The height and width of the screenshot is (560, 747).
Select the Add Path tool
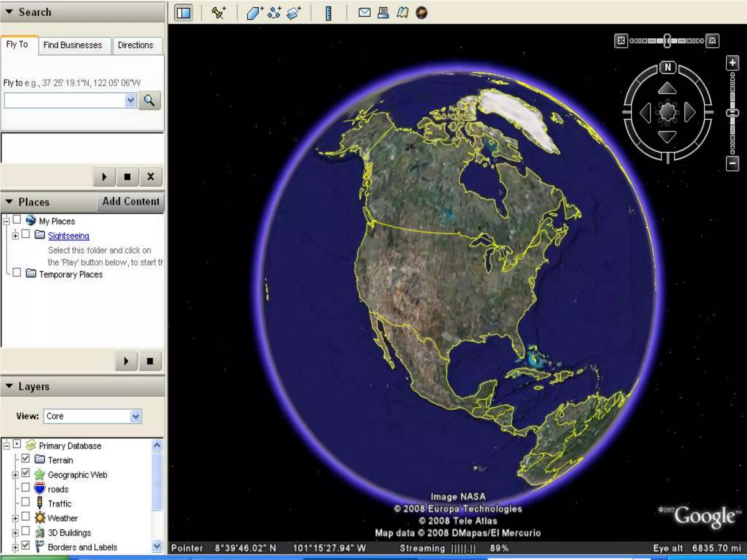[x=274, y=13]
